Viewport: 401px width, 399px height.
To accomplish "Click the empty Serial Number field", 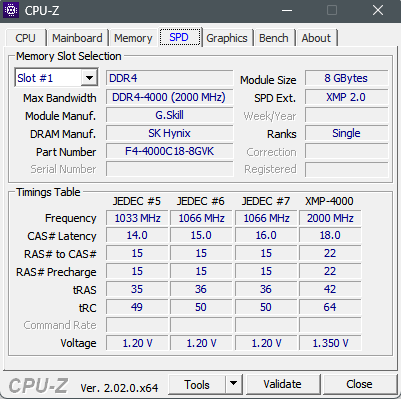I will (169, 169).
